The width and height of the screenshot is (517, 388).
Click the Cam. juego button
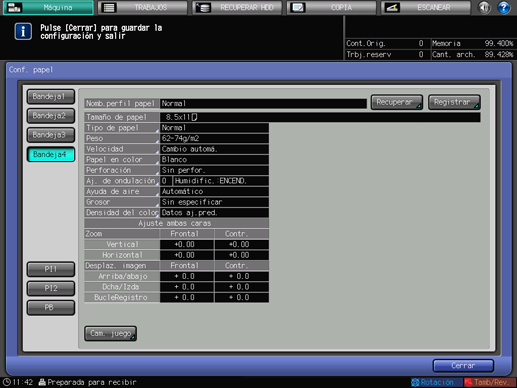pyautogui.click(x=110, y=333)
